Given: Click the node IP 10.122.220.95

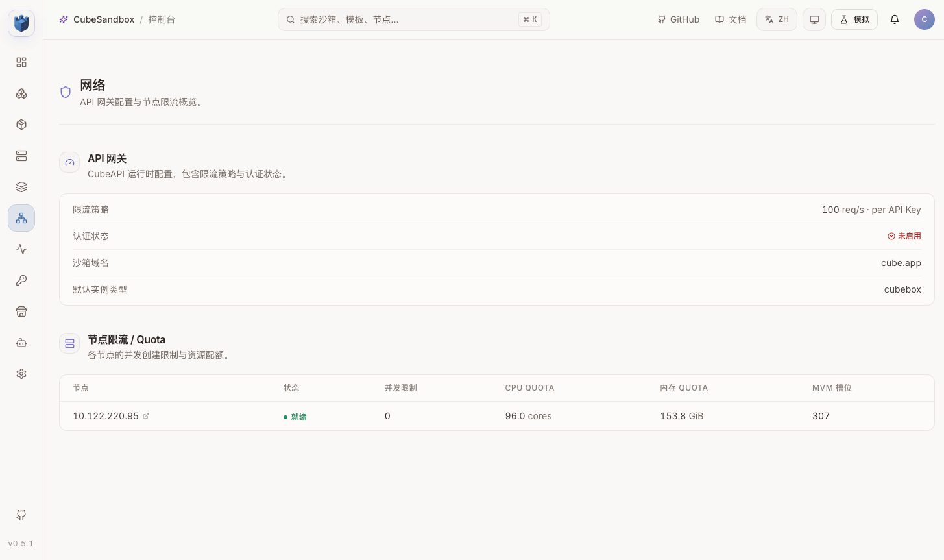Looking at the screenshot, I should click(x=106, y=416).
